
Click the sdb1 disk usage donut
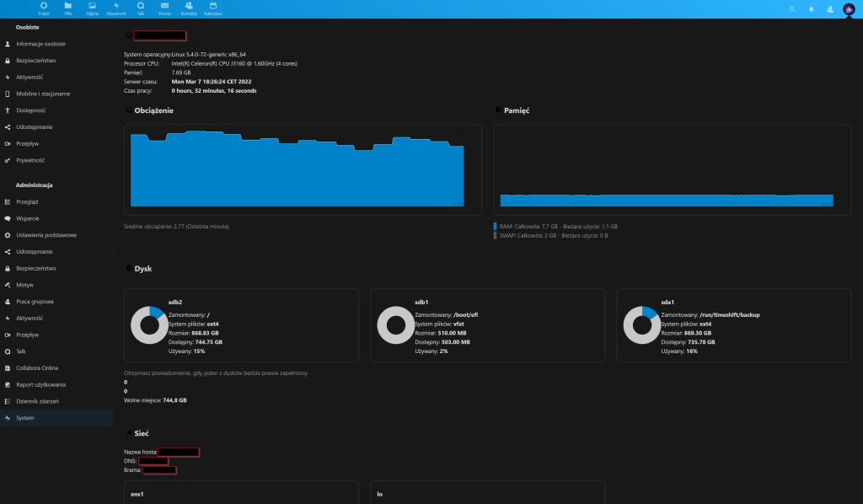395,325
